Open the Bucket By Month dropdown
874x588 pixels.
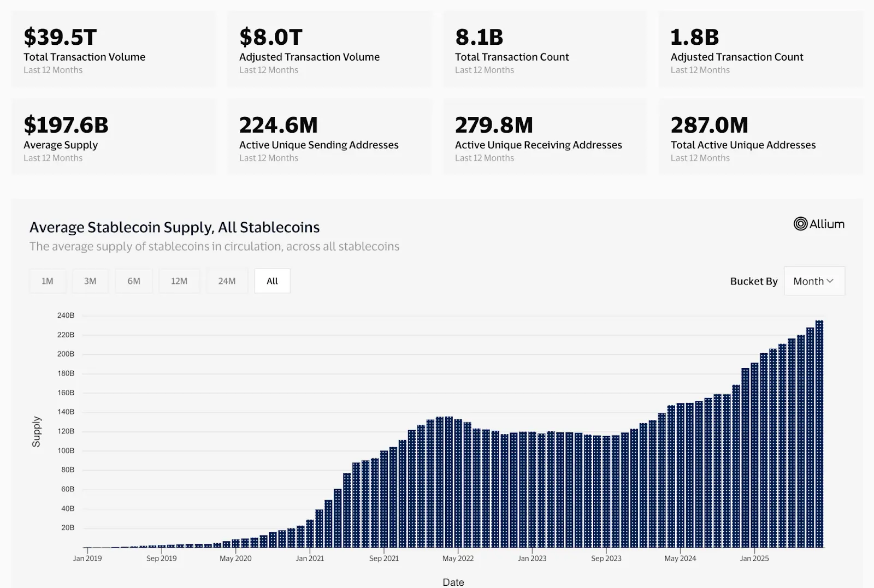813,281
